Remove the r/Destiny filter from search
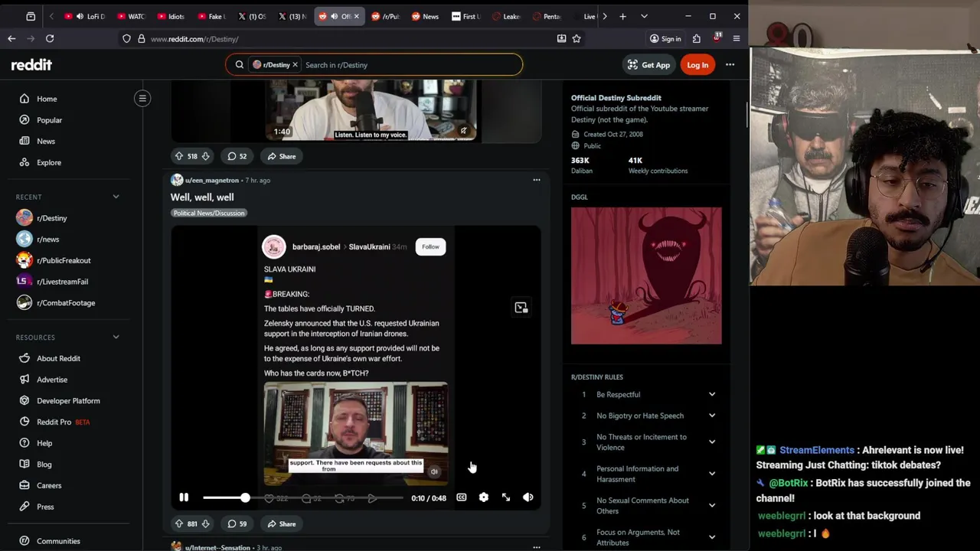980x551 pixels. click(x=295, y=65)
